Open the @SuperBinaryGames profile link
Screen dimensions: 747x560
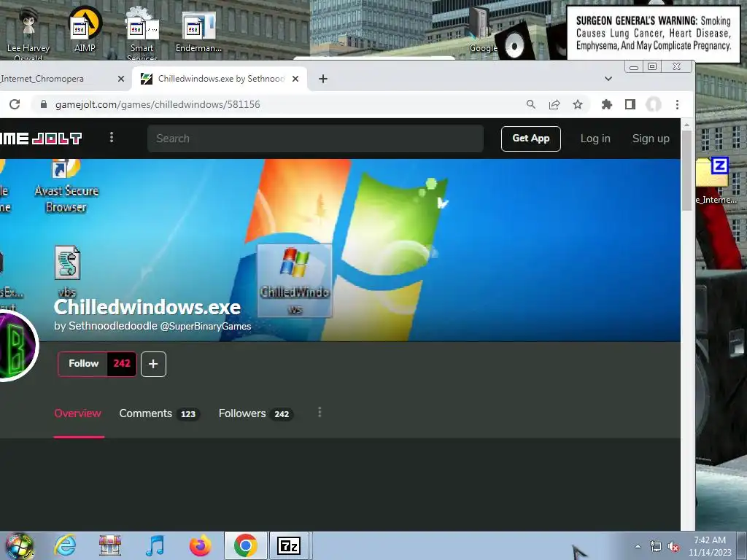(x=205, y=326)
